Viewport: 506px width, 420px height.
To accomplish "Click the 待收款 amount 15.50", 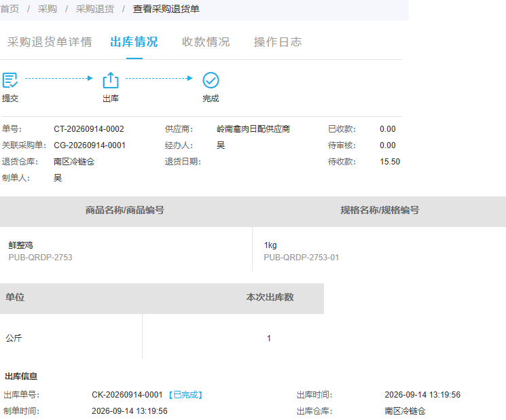I will [390, 162].
